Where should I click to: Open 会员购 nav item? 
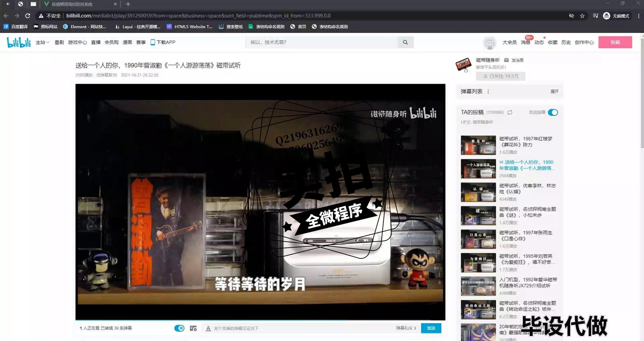point(112,42)
